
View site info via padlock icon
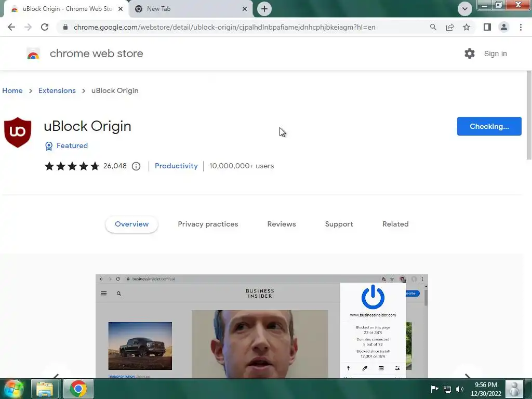click(65, 27)
